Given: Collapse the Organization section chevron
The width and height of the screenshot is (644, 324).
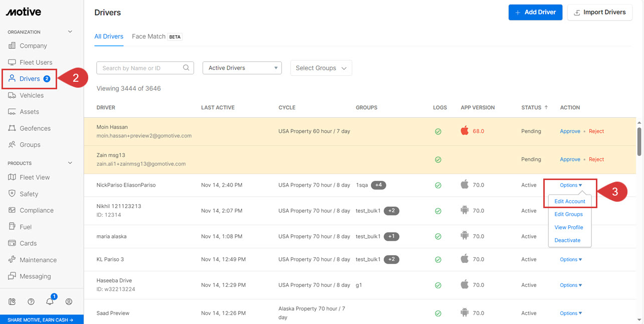Looking at the screenshot, I should tap(70, 32).
